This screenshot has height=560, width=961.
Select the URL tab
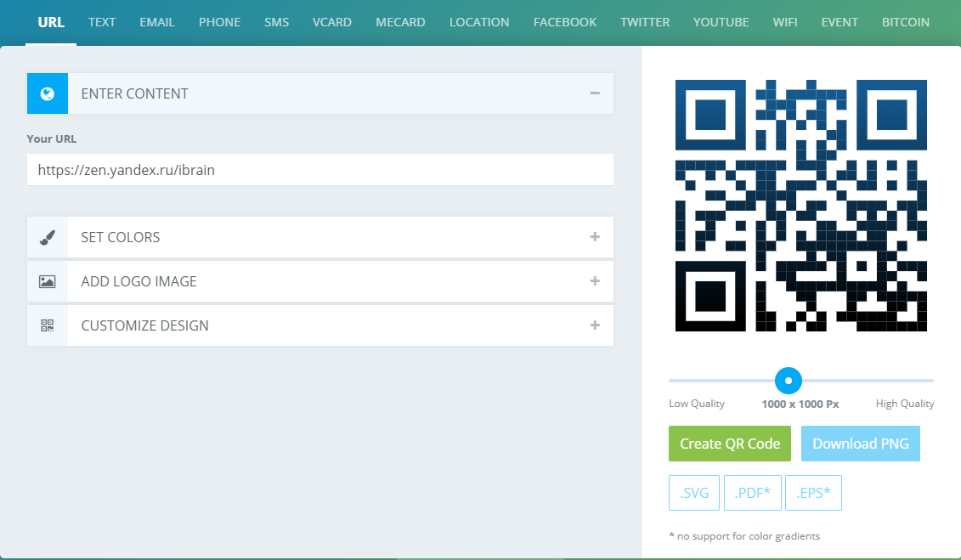tap(51, 22)
